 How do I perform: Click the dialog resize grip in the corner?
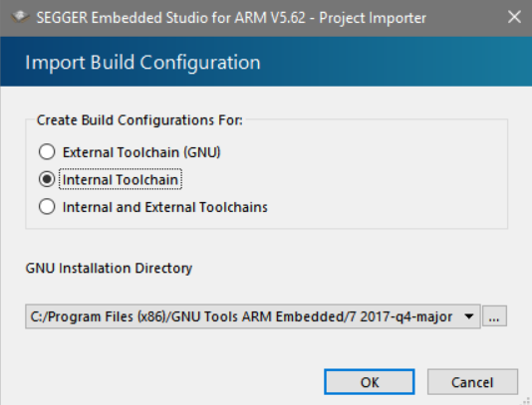(527, 401)
